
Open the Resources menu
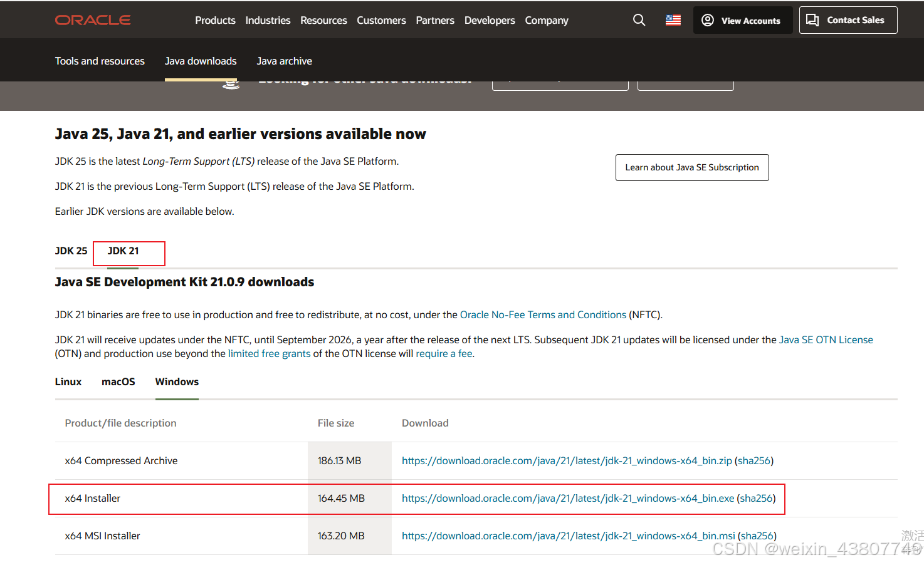point(323,20)
